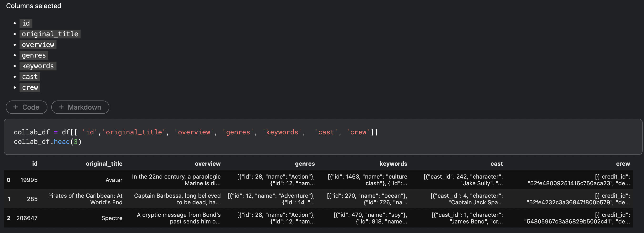This screenshot has height=233, width=644.
Task: Select the 'original_title' column header
Action: (x=104, y=164)
